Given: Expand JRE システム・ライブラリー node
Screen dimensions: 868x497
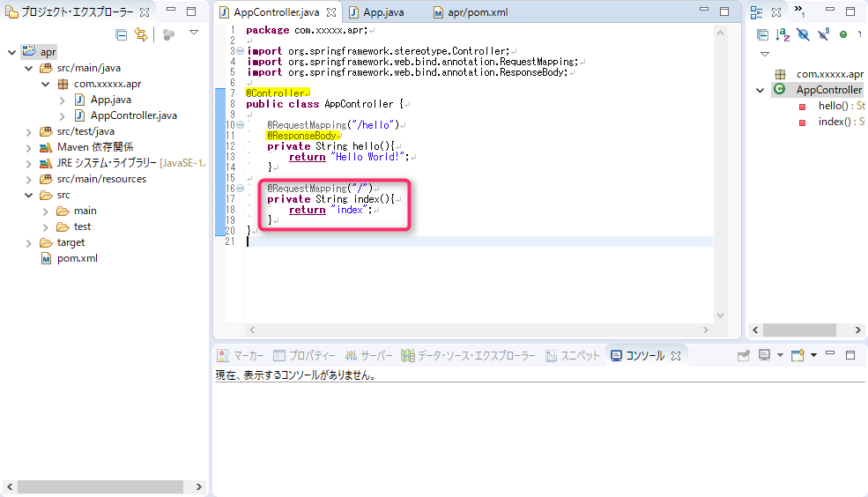Looking at the screenshot, I should (x=29, y=163).
